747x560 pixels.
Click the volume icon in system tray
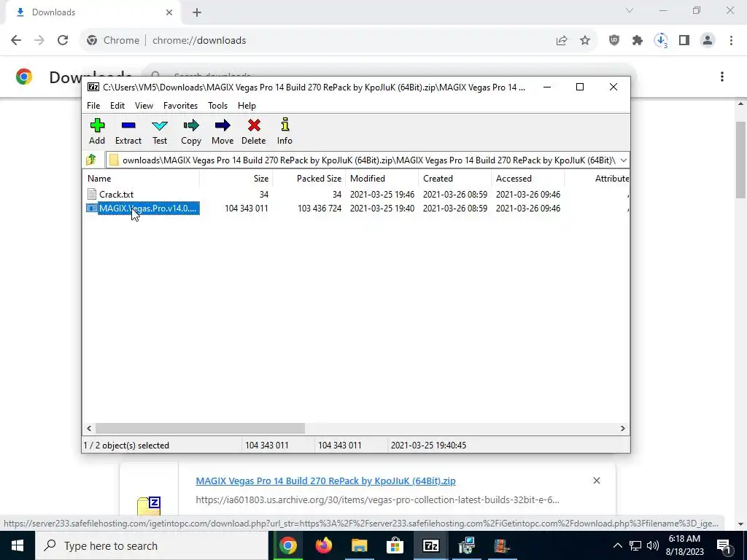pyautogui.click(x=653, y=545)
